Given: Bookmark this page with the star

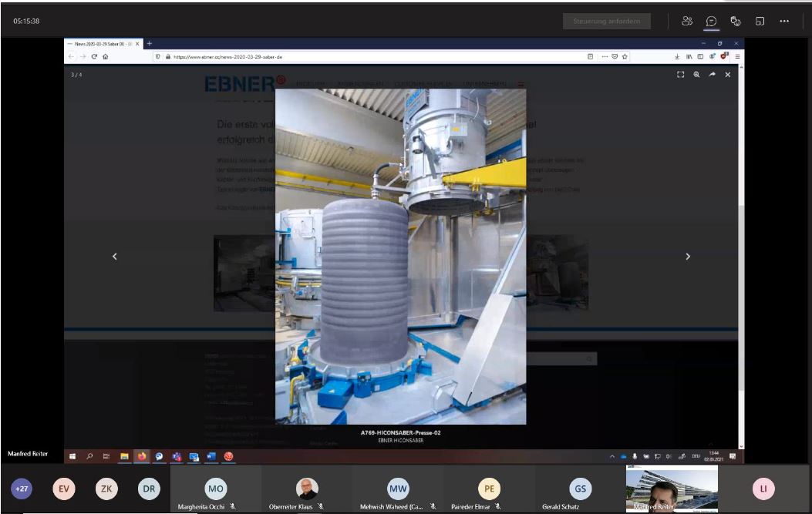Looking at the screenshot, I should (625, 56).
